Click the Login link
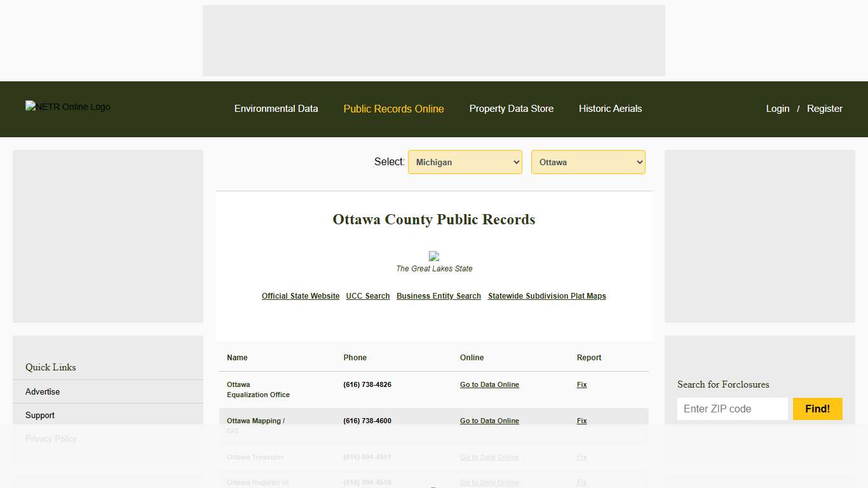 (777, 109)
